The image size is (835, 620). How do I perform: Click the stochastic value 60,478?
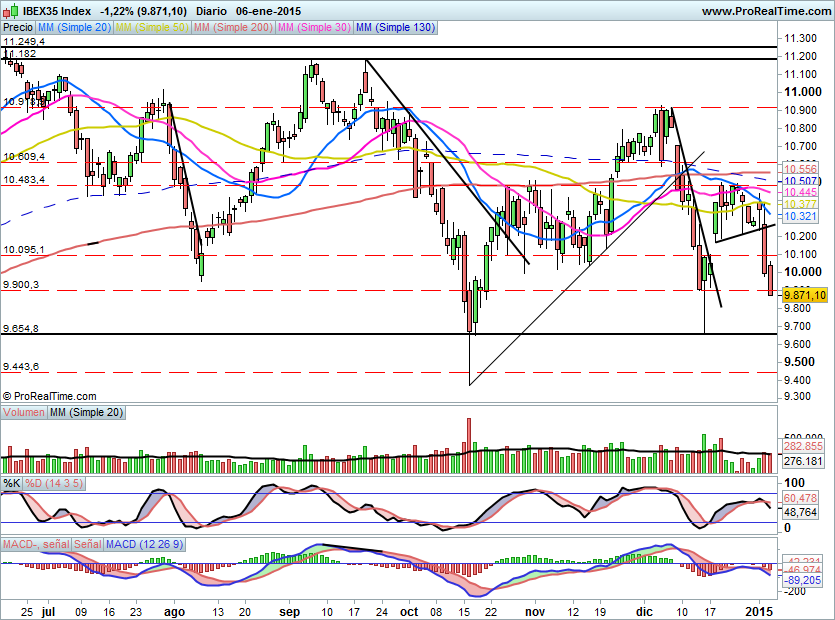point(800,498)
